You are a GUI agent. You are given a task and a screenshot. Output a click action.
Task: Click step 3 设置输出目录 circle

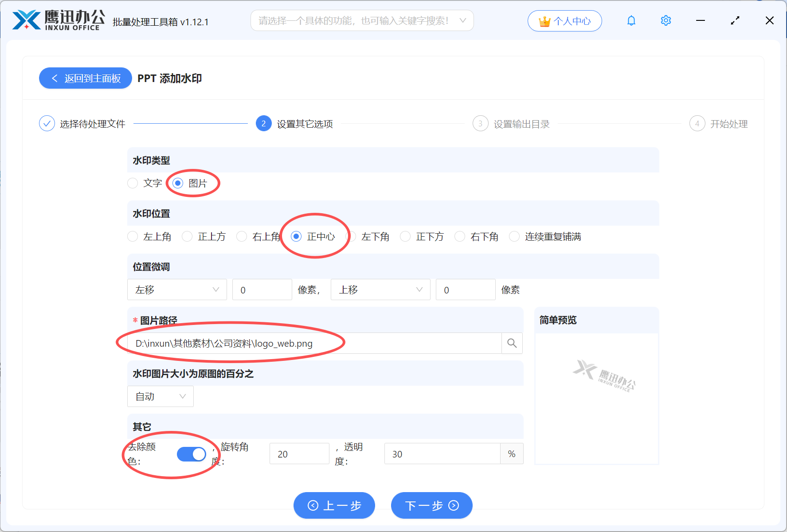(x=481, y=123)
